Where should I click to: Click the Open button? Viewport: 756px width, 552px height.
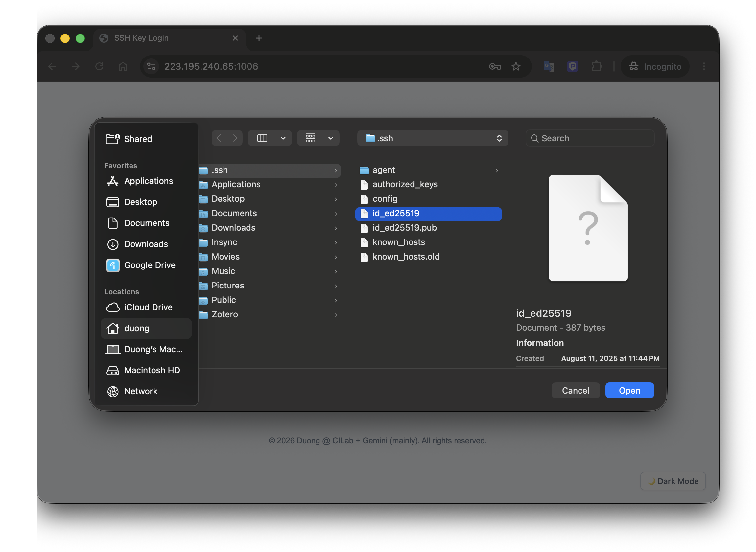[629, 391]
